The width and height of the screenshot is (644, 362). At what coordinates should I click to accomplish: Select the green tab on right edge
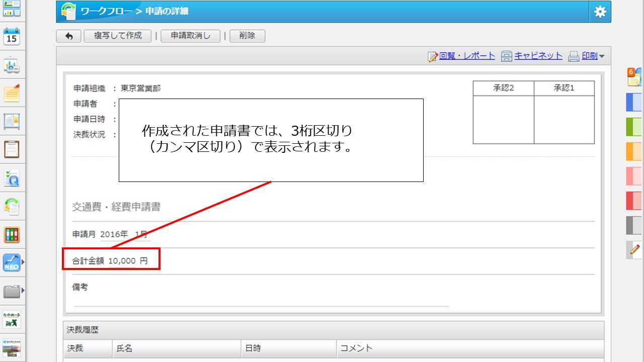(x=635, y=127)
